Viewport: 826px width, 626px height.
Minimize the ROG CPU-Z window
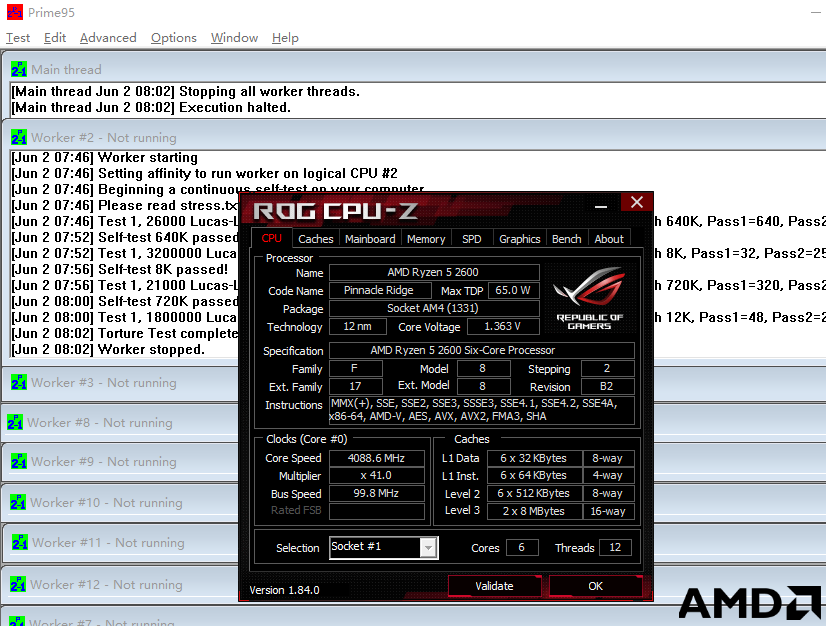coord(601,206)
